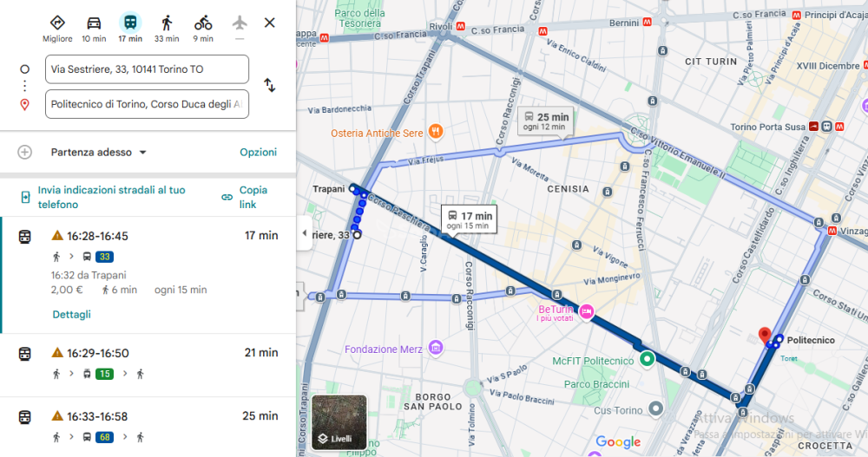Switch to walking mode, 33 min
The image size is (868, 457).
[x=167, y=29]
